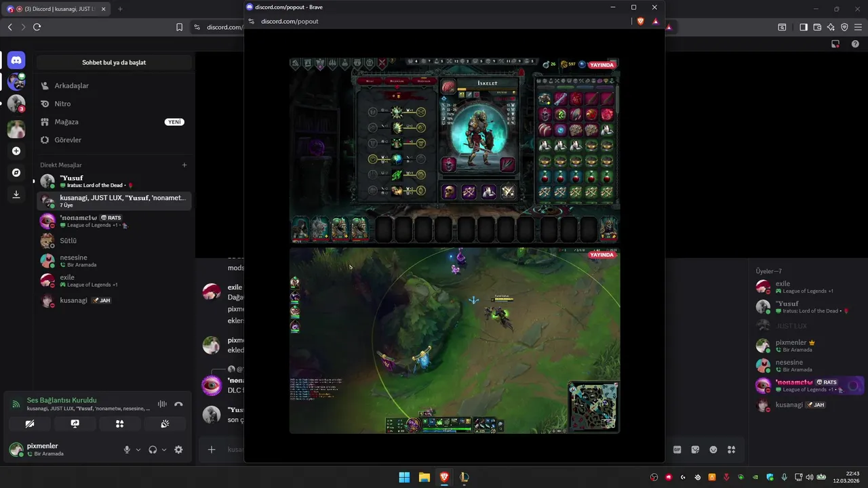This screenshot has width=868, height=488.
Task: Open DM with 'nonametw RATS
Action: (x=114, y=221)
